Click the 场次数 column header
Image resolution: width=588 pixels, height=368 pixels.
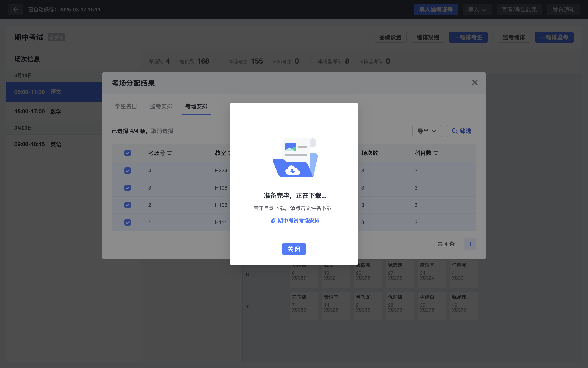click(370, 153)
